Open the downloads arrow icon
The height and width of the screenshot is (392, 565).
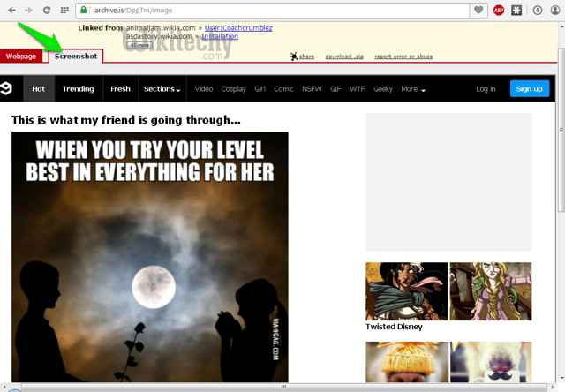pos(538,10)
